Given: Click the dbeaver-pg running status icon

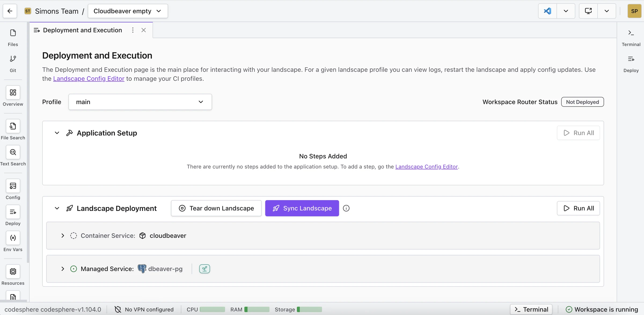Looking at the screenshot, I should (x=74, y=269).
